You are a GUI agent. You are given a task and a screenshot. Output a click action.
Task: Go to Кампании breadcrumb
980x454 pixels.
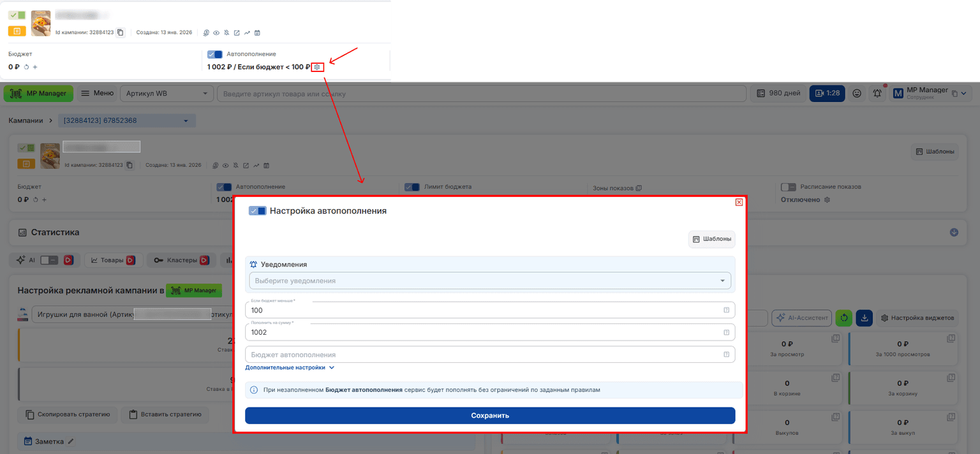pos(26,121)
